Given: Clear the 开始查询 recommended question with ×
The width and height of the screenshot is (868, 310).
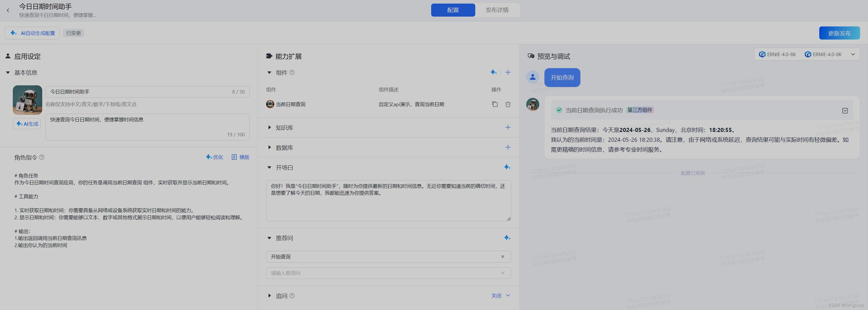Looking at the screenshot, I should click(x=503, y=256).
